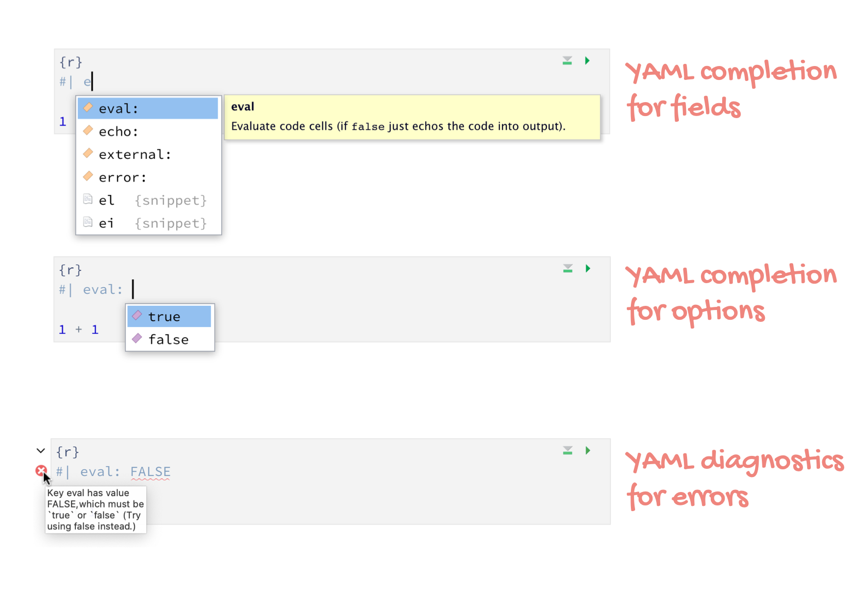
Task: Click run-above icon in FALSE chunk
Action: (x=567, y=451)
